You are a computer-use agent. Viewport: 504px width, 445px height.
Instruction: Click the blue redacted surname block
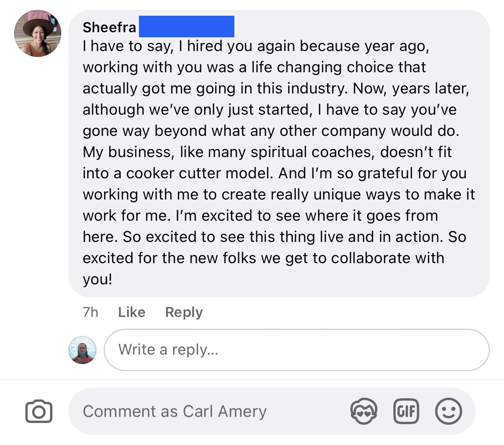click(186, 26)
